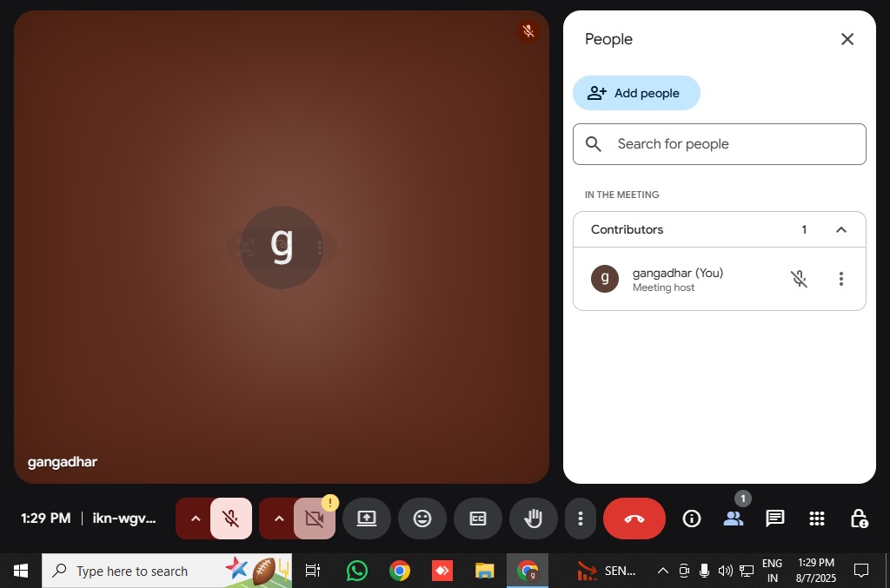Collapse the Contributors list chevron

pyautogui.click(x=840, y=230)
